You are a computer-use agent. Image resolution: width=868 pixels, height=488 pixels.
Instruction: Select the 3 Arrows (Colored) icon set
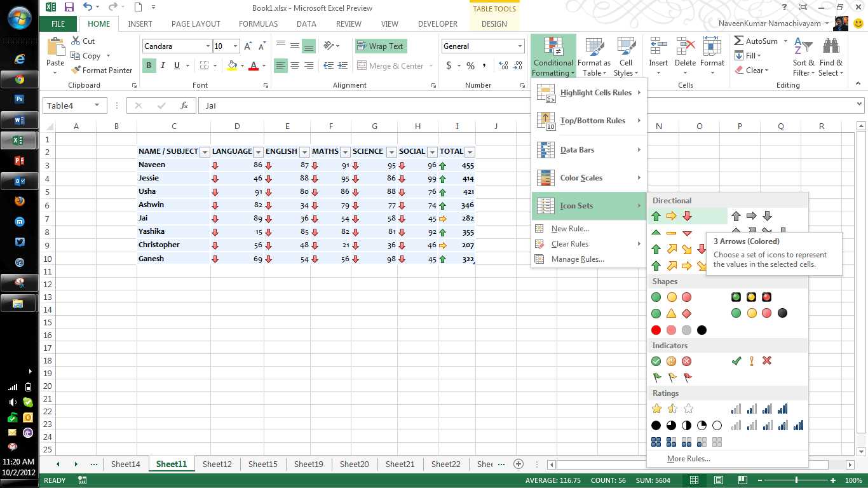(671, 216)
